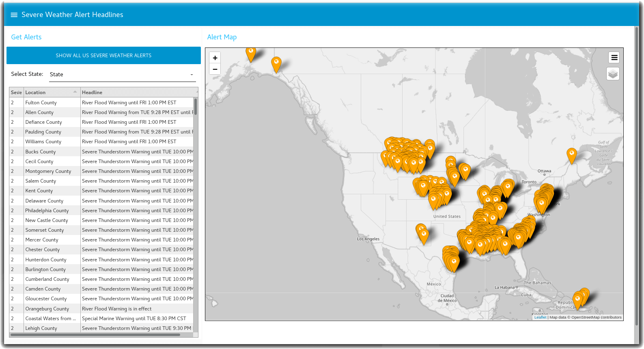Select the Cecil County row
The image size is (644, 349).
click(x=101, y=162)
